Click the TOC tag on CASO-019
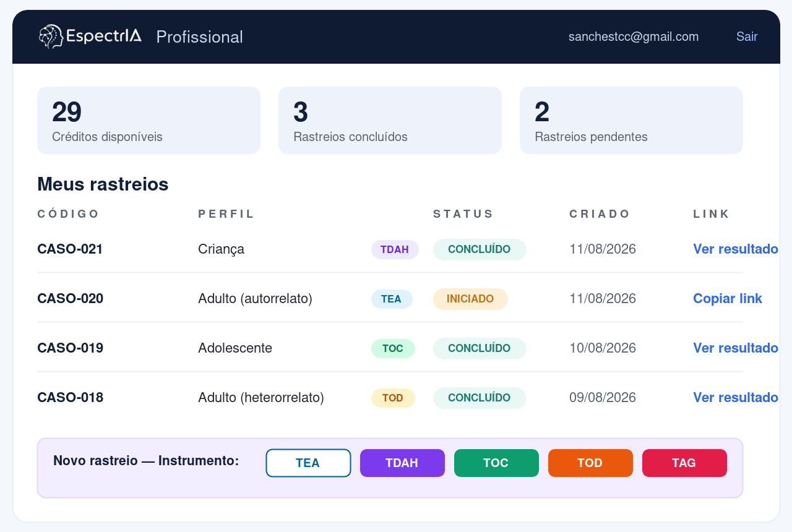The width and height of the screenshot is (792, 532). click(393, 348)
